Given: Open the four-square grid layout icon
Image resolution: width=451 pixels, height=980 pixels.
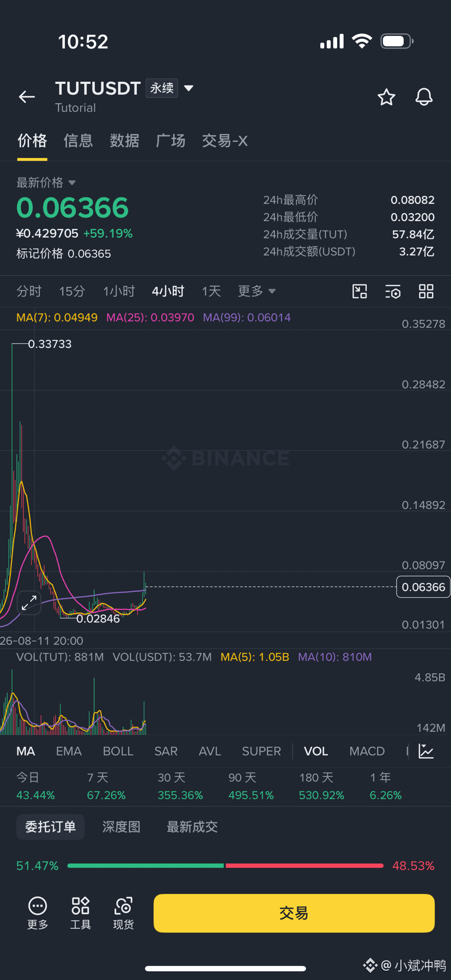Looking at the screenshot, I should tap(426, 292).
